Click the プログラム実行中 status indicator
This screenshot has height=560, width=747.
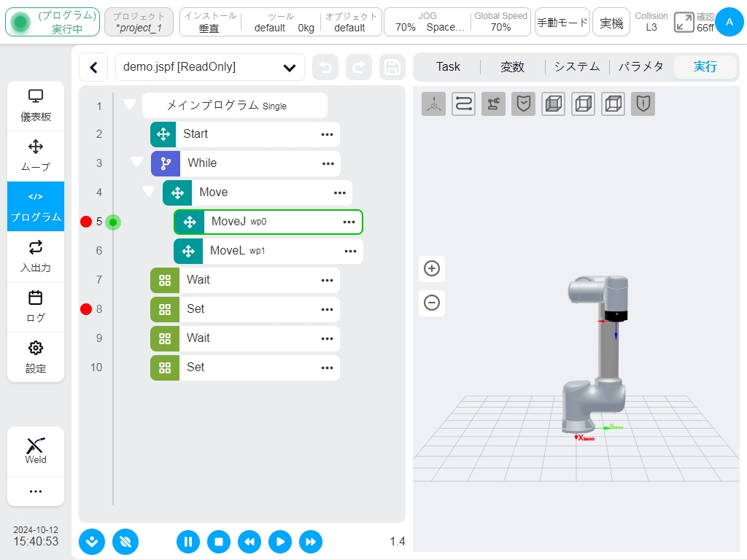(x=53, y=22)
